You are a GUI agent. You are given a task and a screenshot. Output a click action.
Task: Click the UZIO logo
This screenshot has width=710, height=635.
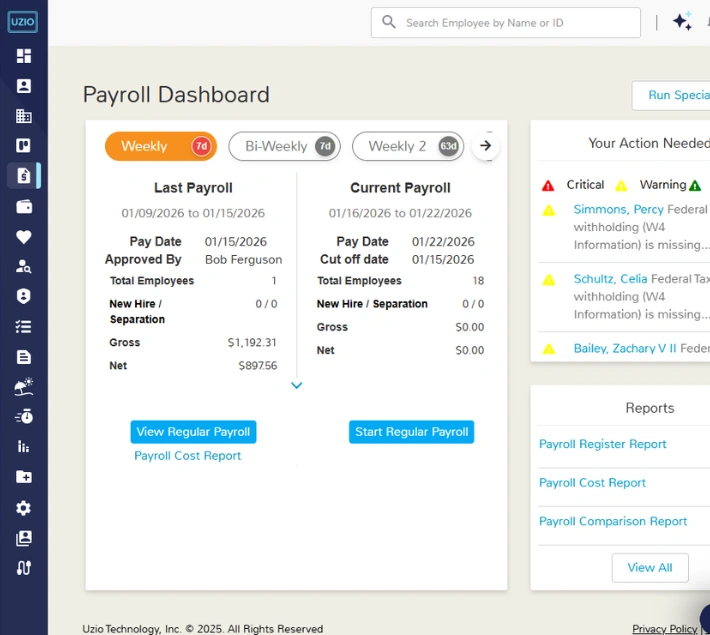(x=23, y=21)
